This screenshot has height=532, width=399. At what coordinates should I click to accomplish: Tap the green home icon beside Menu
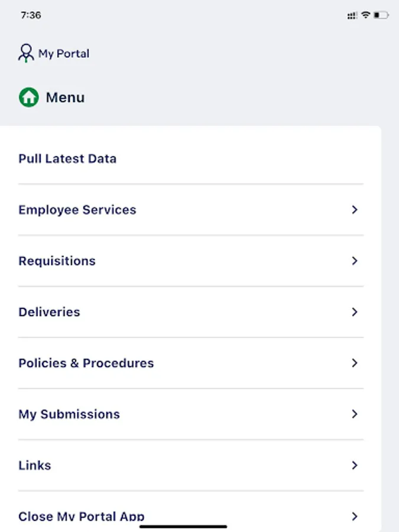point(28,97)
